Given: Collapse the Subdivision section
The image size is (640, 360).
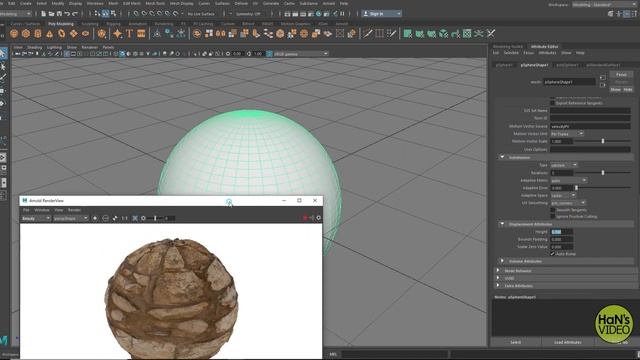Looking at the screenshot, I should (x=502, y=157).
